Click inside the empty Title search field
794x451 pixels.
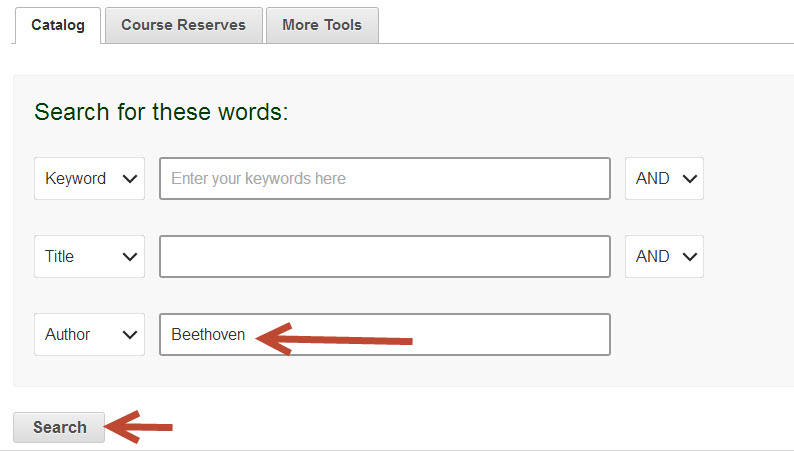coord(384,257)
